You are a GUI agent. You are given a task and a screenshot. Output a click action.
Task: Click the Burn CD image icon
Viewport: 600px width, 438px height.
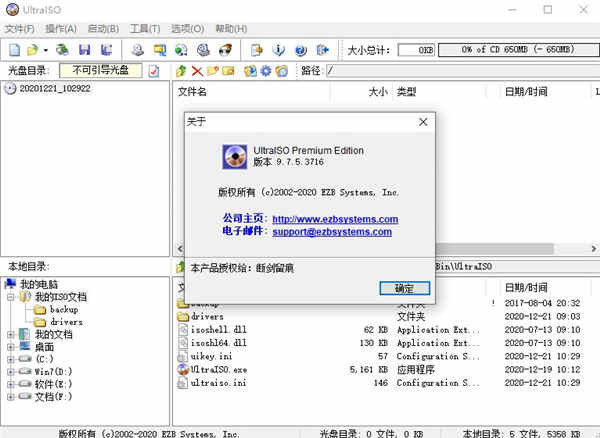point(203,50)
